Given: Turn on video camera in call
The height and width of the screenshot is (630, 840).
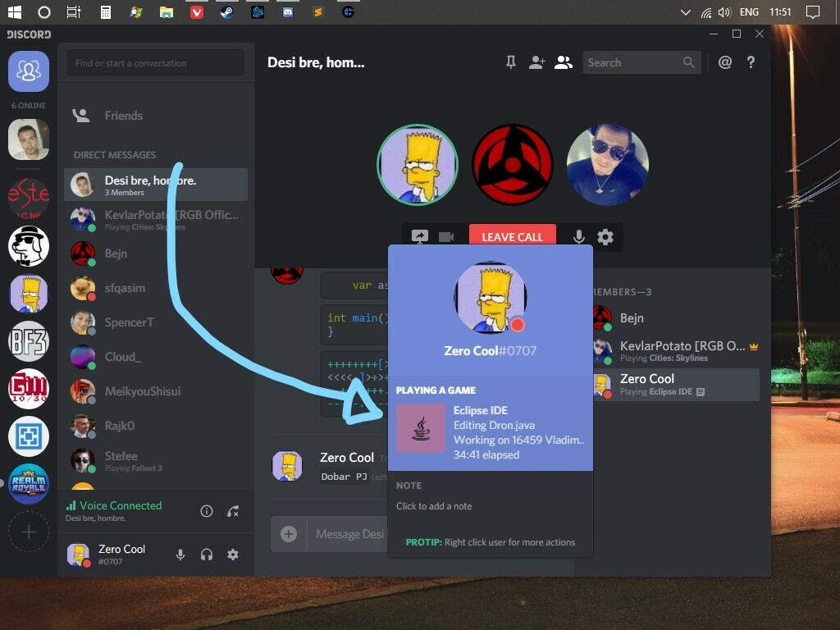Looking at the screenshot, I should point(446,237).
